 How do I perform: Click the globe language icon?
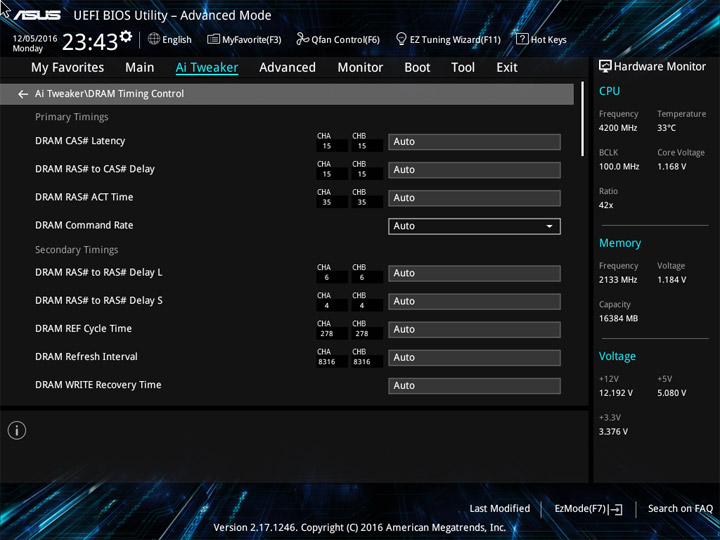click(x=154, y=39)
